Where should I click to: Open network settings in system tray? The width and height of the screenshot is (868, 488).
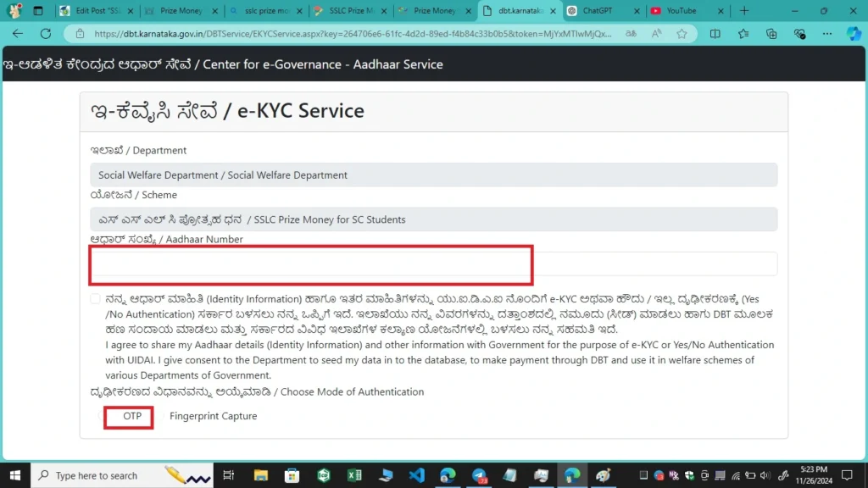[x=736, y=475]
